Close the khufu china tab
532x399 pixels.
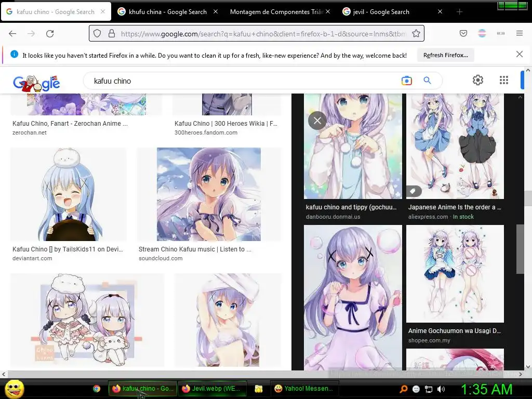(x=216, y=11)
